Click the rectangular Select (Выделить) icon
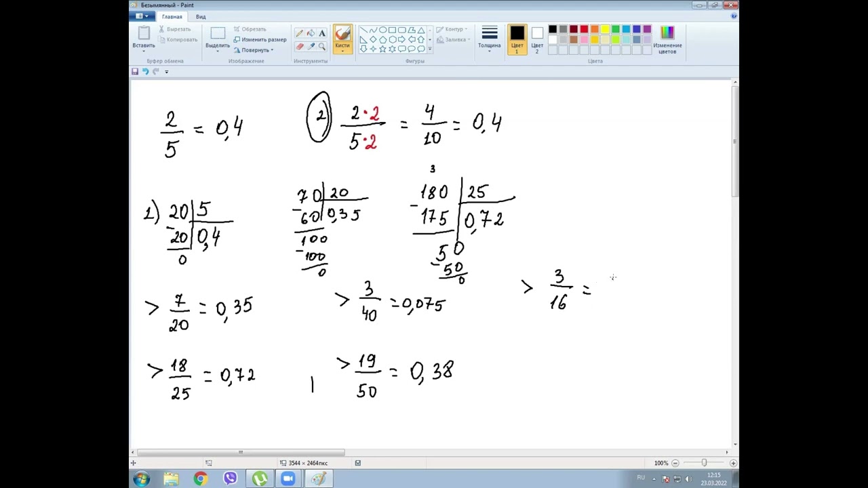The image size is (868, 488). click(218, 33)
